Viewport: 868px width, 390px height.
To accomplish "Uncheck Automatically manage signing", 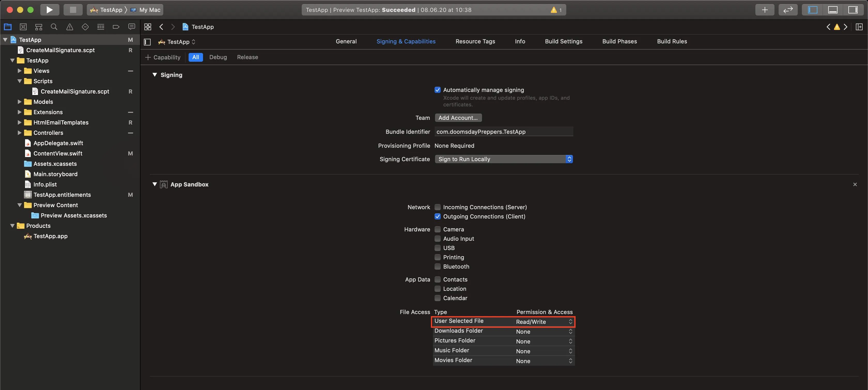I will [x=437, y=90].
